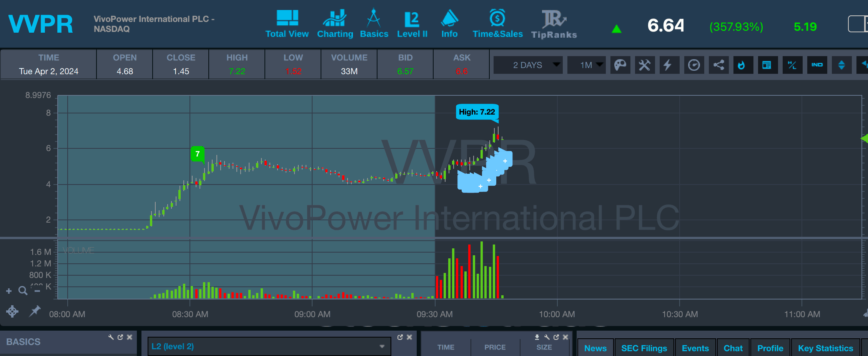Download Time & Sales data

click(537, 337)
